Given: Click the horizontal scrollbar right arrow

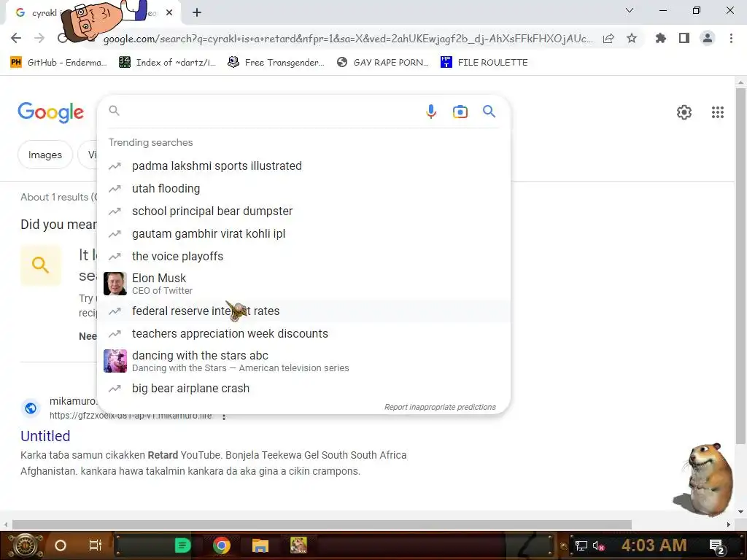Looking at the screenshot, I should (x=728, y=525).
